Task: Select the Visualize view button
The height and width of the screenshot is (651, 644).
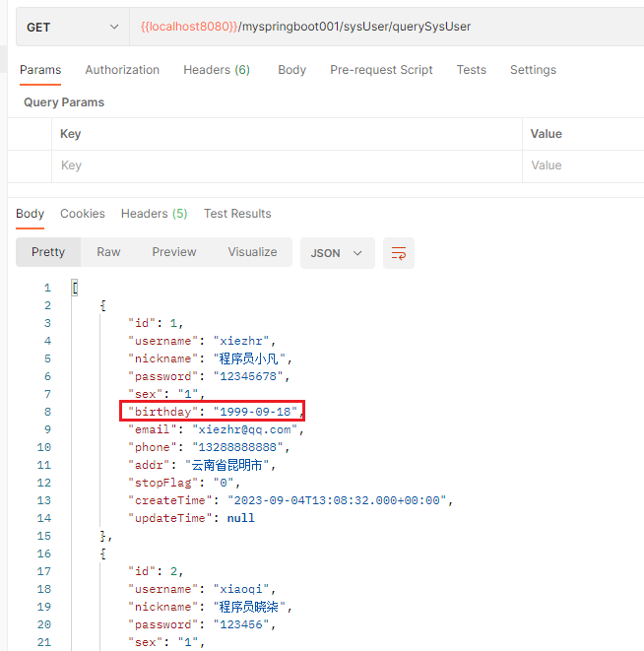Action: pos(252,252)
